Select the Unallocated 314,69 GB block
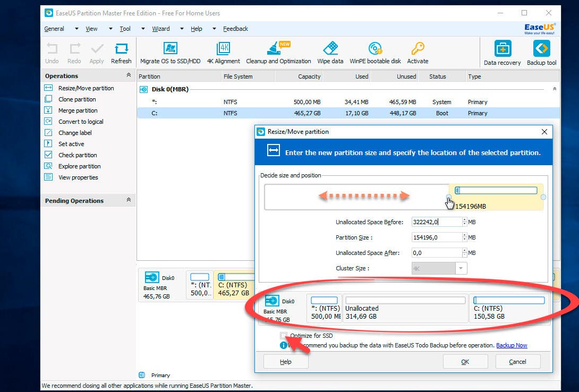 [405, 308]
